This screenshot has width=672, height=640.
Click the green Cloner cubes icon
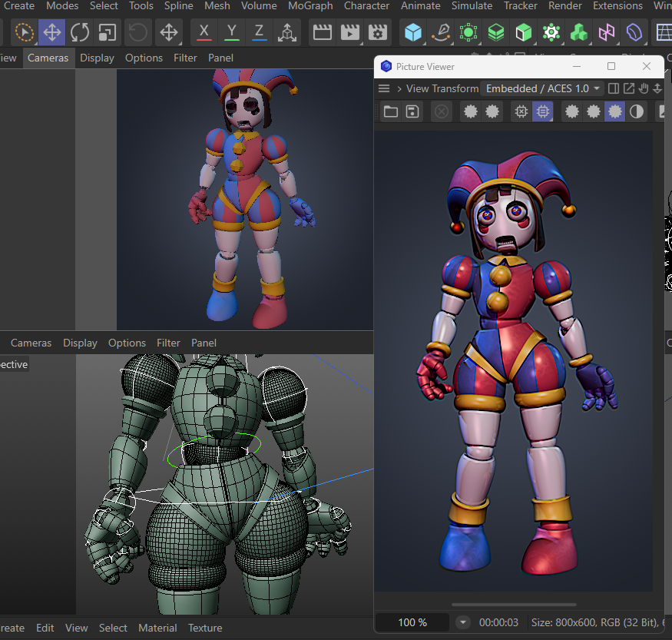(579, 32)
